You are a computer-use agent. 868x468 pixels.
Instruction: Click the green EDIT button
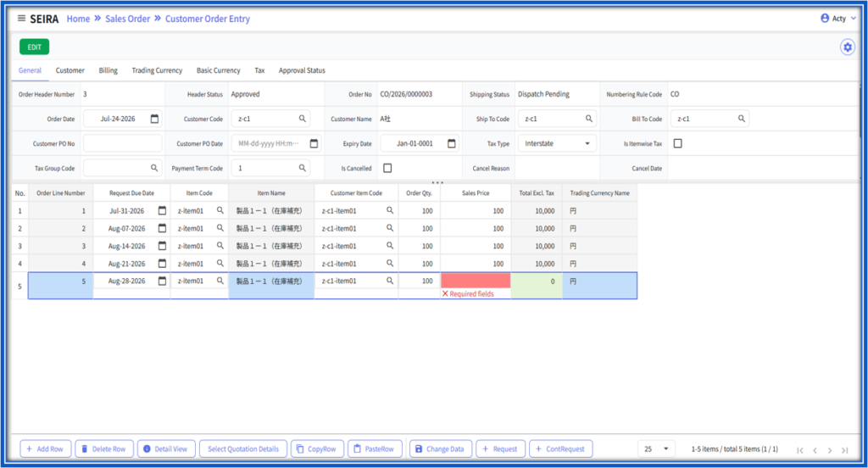34,47
